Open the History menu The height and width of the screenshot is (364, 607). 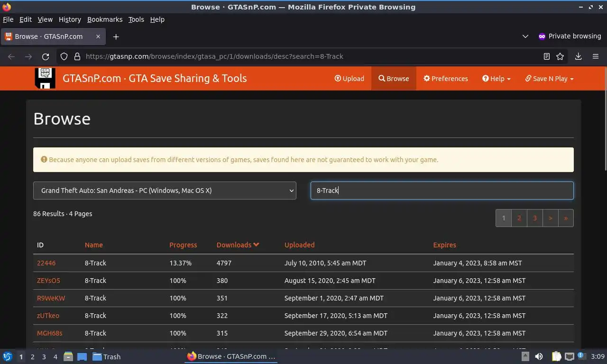(x=70, y=19)
